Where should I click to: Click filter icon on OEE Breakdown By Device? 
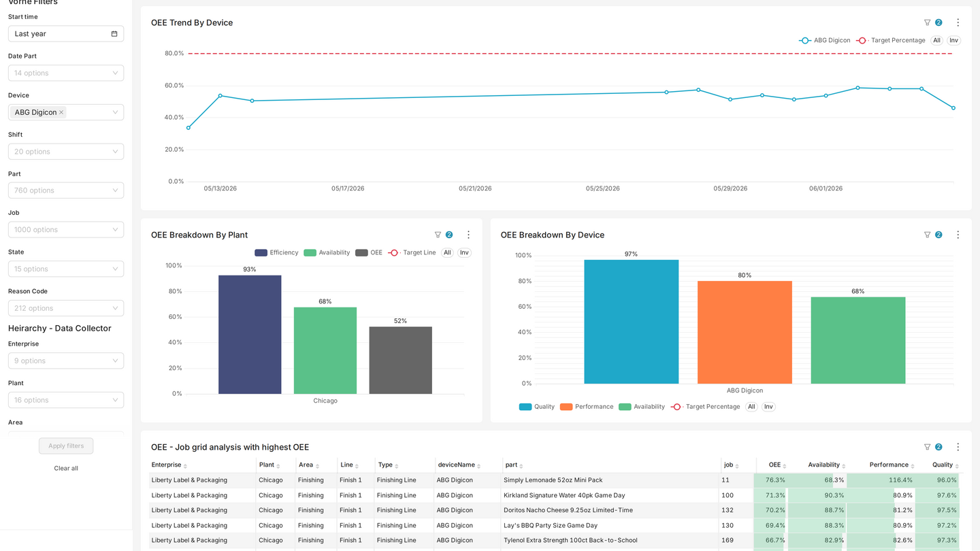(927, 235)
